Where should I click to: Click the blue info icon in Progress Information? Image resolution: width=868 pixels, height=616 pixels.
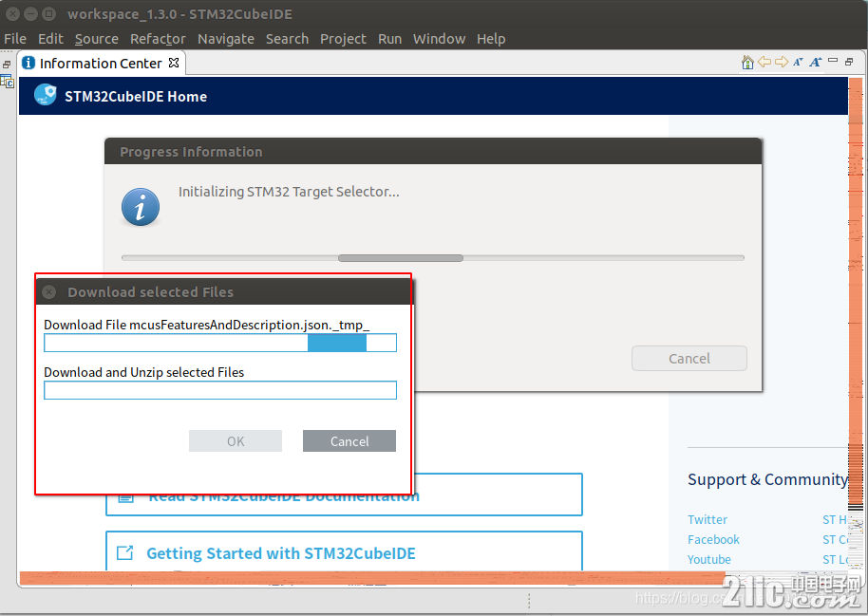(141, 208)
